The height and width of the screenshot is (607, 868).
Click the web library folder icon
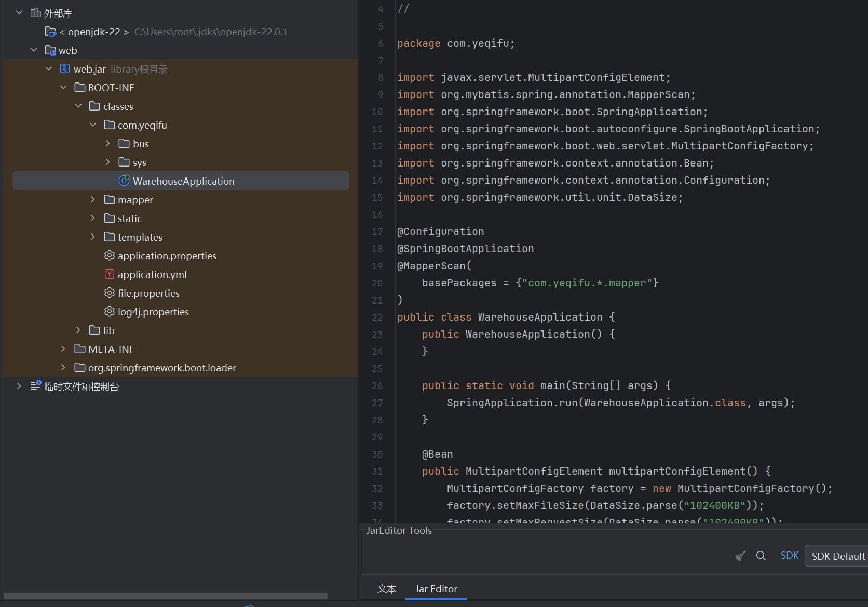coord(50,50)
